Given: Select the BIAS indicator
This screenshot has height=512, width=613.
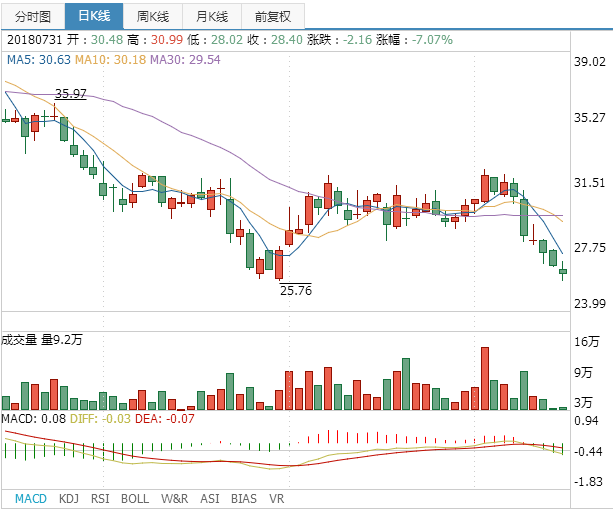Looking at the screenshot, I should click(x=244, y=499).
